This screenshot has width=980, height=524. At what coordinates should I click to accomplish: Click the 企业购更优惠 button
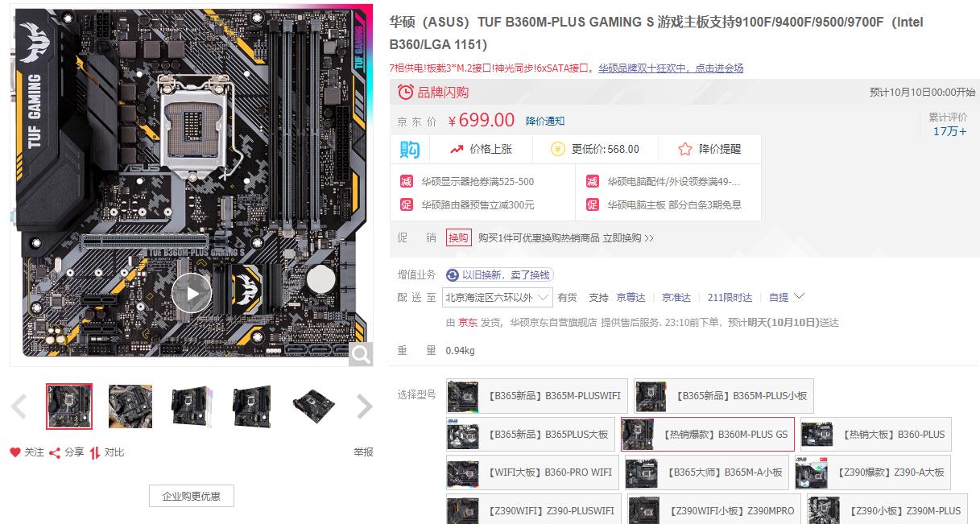tap(192, 496)
